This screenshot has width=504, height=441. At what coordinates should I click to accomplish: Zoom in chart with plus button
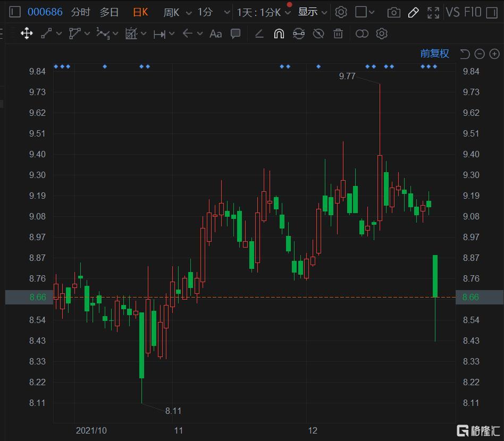click(494, 54)
